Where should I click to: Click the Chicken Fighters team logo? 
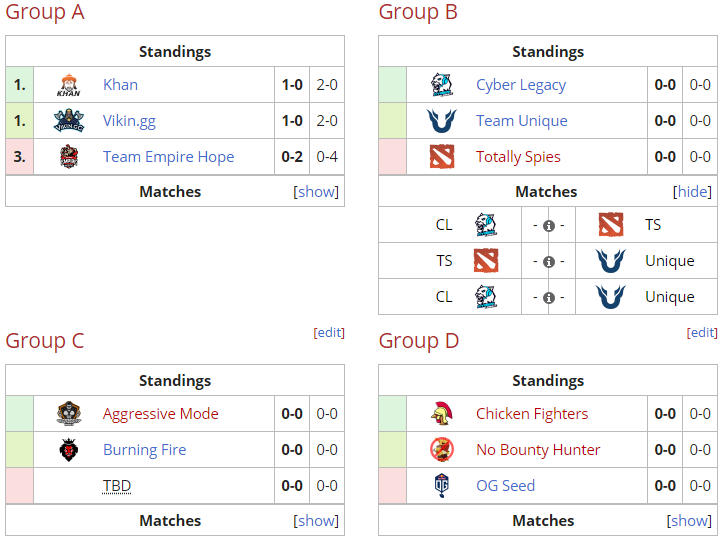(x=442, y=414)
